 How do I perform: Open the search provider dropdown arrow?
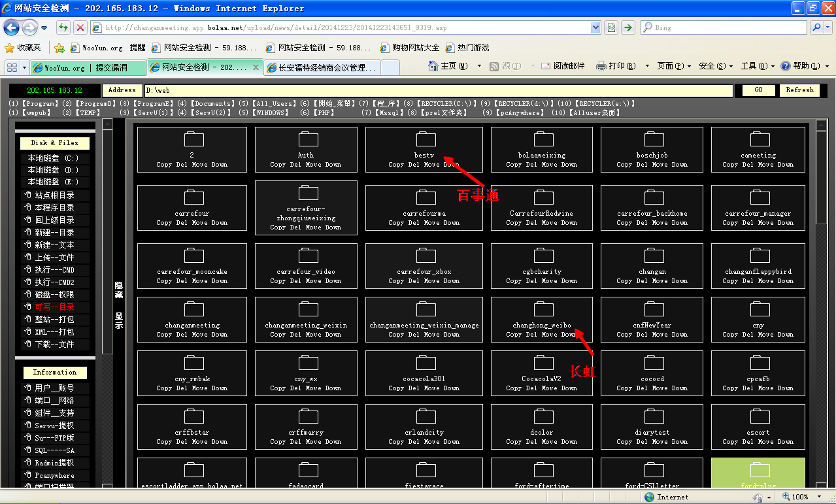828,27
